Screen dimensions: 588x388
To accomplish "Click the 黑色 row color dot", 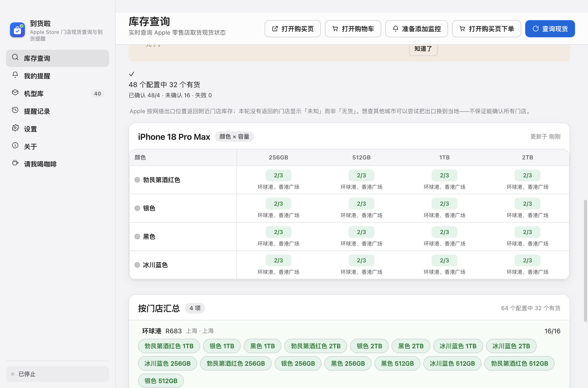I will [137, 237].
